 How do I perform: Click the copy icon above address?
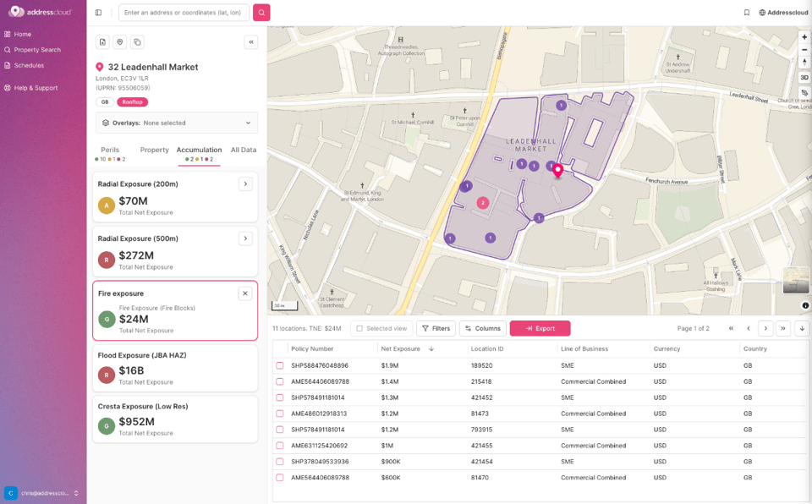pos(137,42)
